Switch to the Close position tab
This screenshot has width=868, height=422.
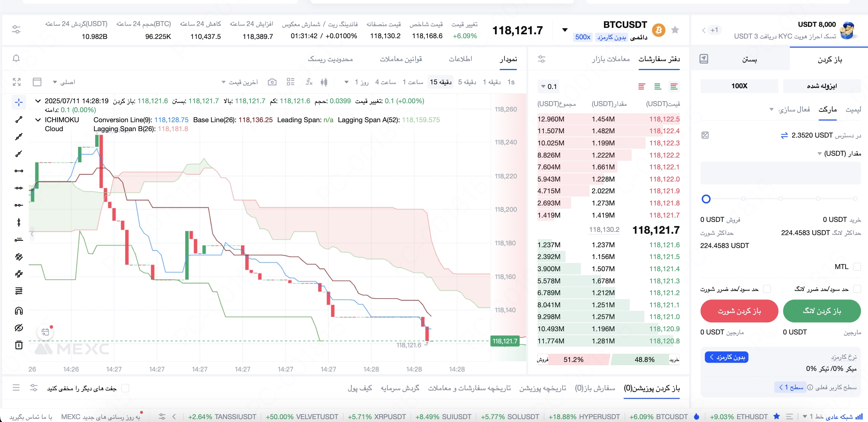(x=749, y=59)
